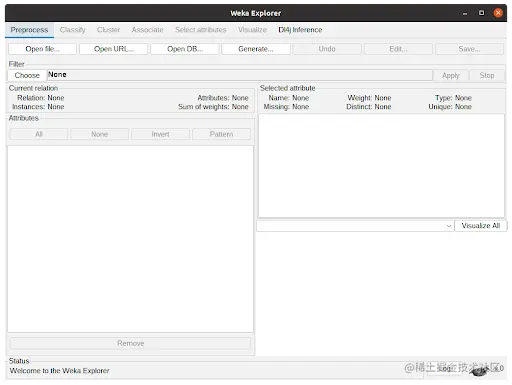Image resolution: width=512 pixels, height=385 pixels.
Task: Click the filter field showing None
Action: tap(240, 75)
